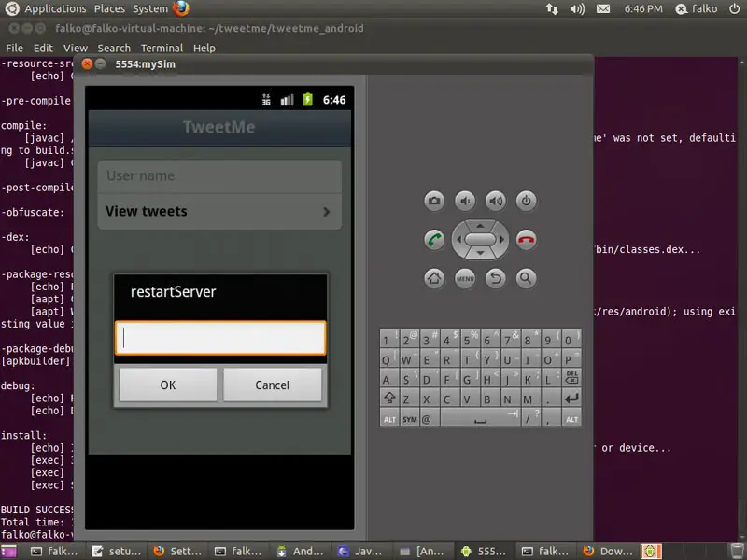Screen dimensions: 747x560
Task: Click the 1 key on emulator keyboard
Action: pos(389,339)
